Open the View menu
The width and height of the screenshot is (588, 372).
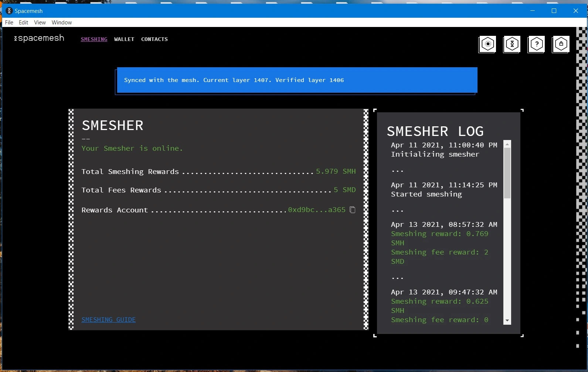(40, 23)
